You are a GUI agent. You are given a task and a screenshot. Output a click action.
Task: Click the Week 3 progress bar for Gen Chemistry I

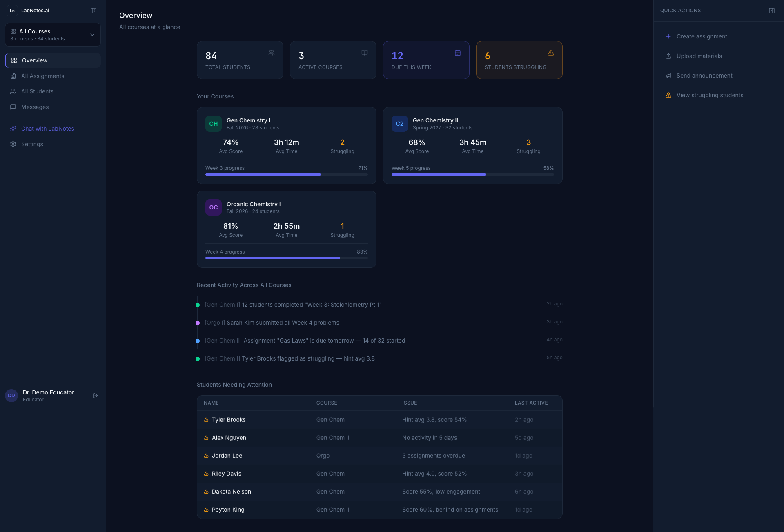click(x=286, y=174)
